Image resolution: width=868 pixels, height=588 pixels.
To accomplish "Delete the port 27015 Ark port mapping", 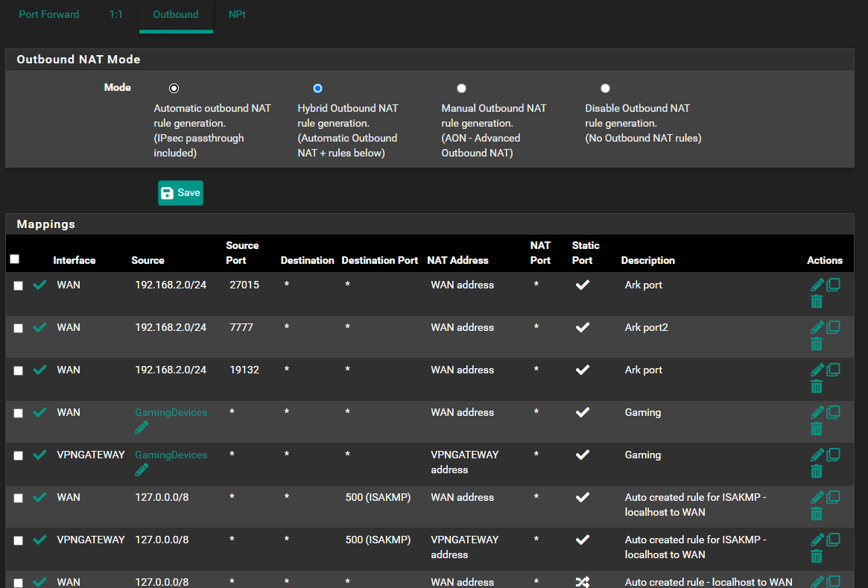I will 817,302.
